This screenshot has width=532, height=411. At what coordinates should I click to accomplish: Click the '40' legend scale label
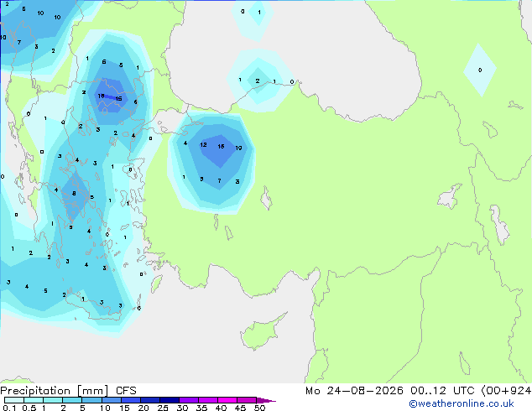pyautogui.click(x=221, y=408)
